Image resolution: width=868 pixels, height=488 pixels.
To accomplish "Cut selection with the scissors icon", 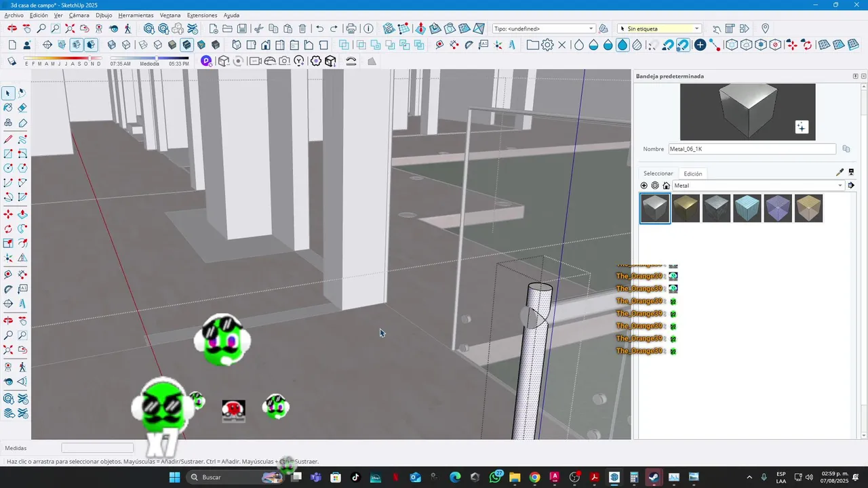I will click(x=259, y=28).
